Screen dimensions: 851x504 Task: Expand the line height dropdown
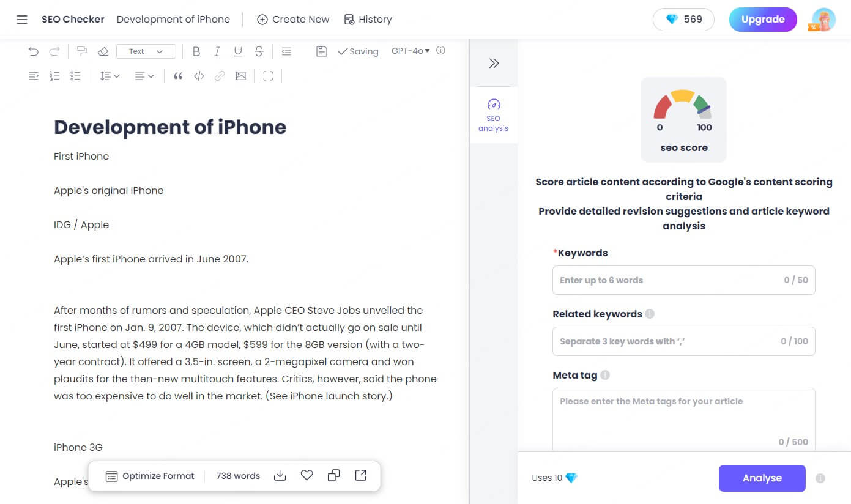110,76
